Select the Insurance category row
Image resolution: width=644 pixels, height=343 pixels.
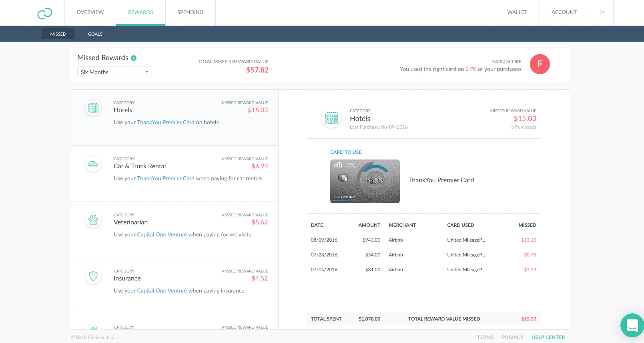tap(175, 286)
